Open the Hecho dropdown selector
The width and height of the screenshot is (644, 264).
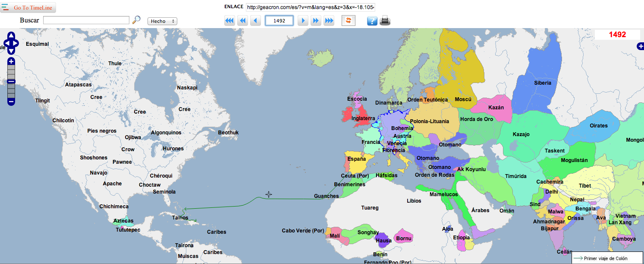coord(162,21)
